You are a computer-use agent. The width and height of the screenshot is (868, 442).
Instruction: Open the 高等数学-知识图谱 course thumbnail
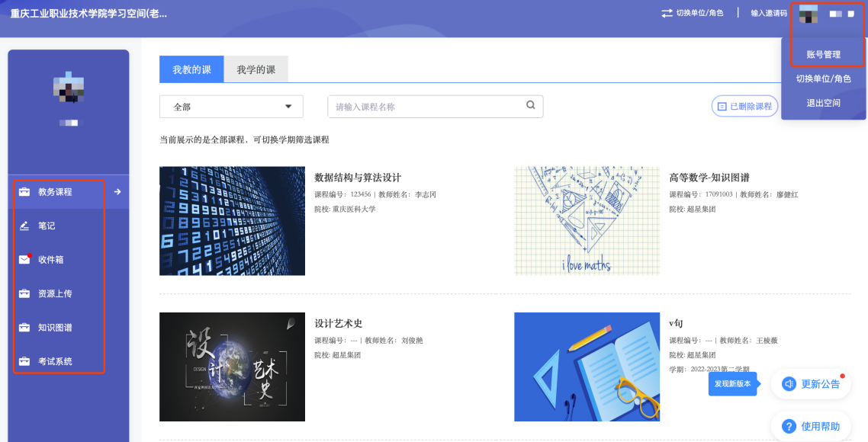pyautogui.click(x=587, y=221)
